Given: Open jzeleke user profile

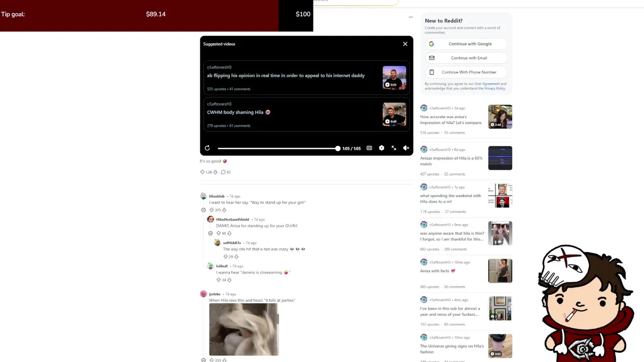Looking at the screenshot, I should (x=215, y=294).
